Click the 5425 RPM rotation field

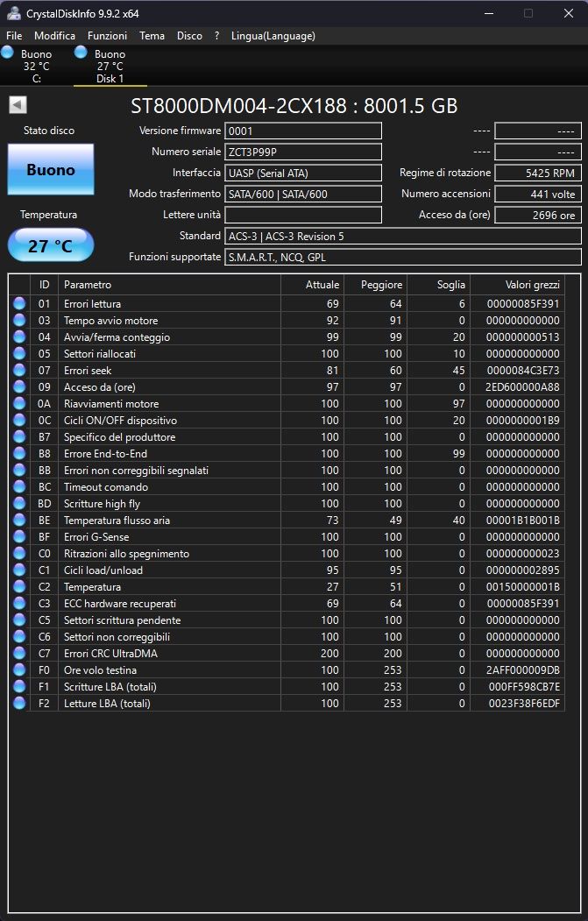(x=538, y=174)
